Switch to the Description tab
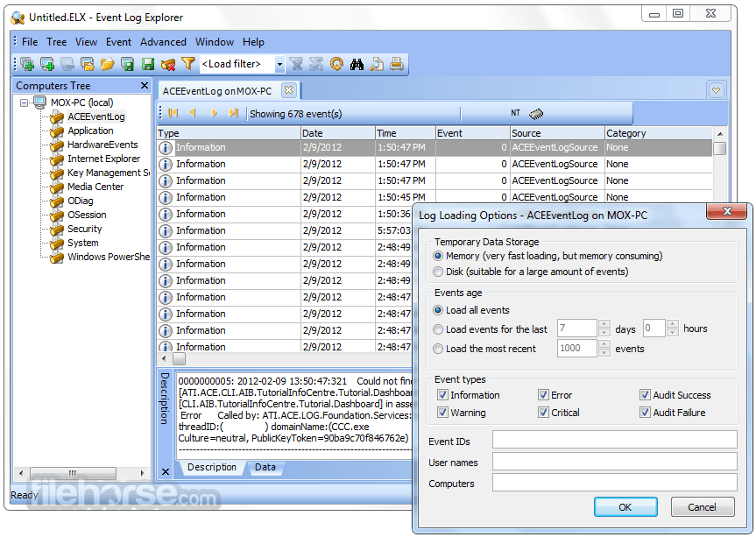This screenshot has width=756, height=537. point(212,468)
